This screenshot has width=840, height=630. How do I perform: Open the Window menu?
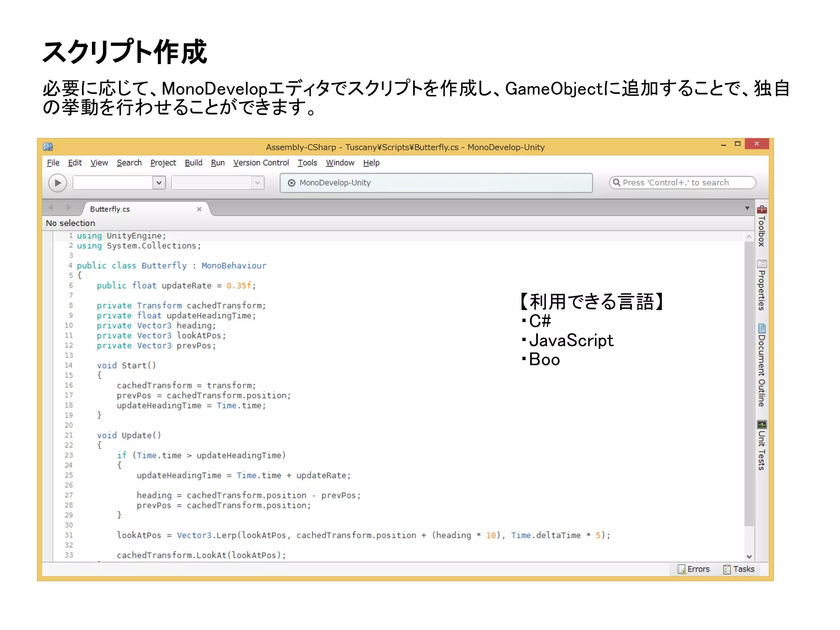(340, 163)
